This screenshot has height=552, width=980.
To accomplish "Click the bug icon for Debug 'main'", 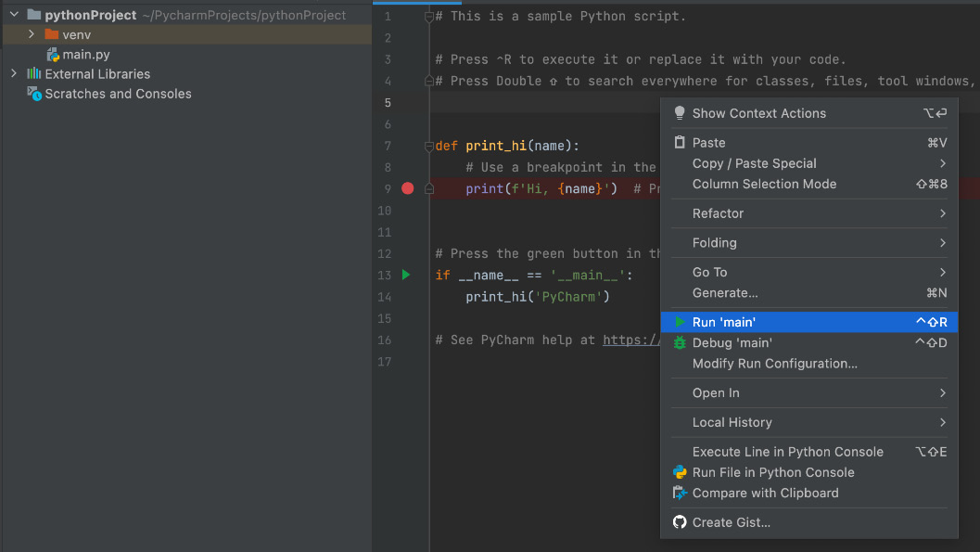I will click(x=680, y=342).
